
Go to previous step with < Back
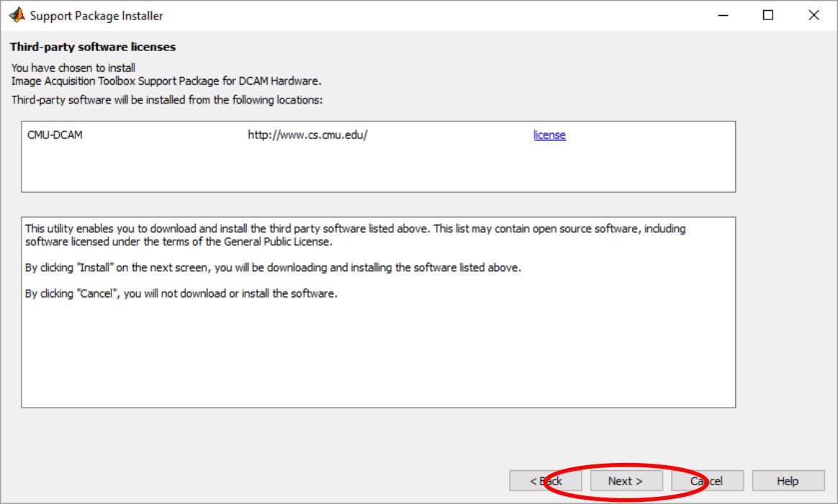point(546,481)
